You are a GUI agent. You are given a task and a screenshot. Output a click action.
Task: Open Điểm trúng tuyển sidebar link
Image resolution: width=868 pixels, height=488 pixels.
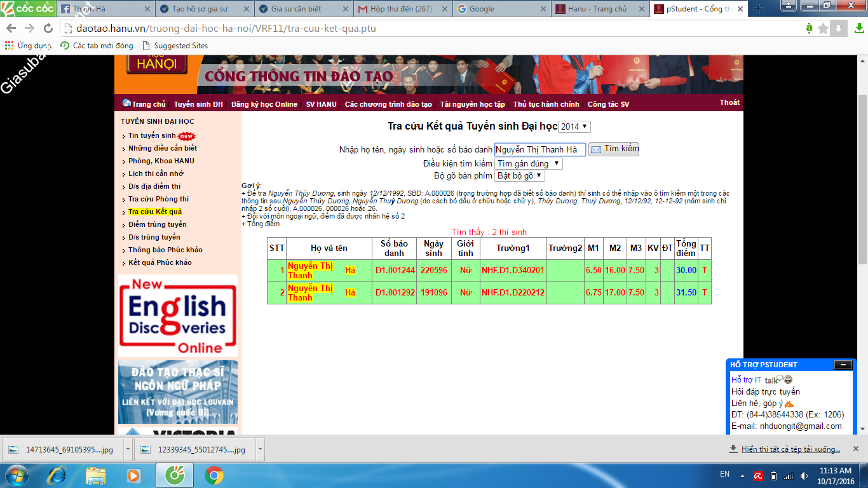(157, 224)
